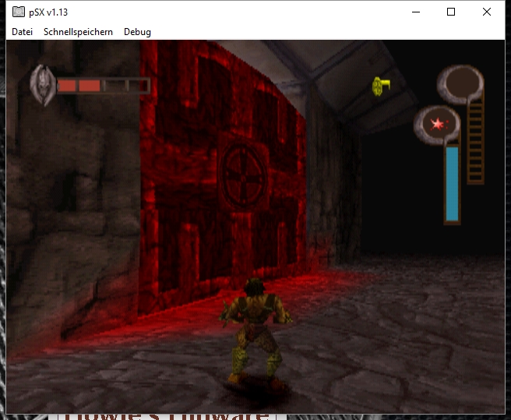511x420 pixels.
Task: Minimize the pSX window
Action: (x=416, y=12)
